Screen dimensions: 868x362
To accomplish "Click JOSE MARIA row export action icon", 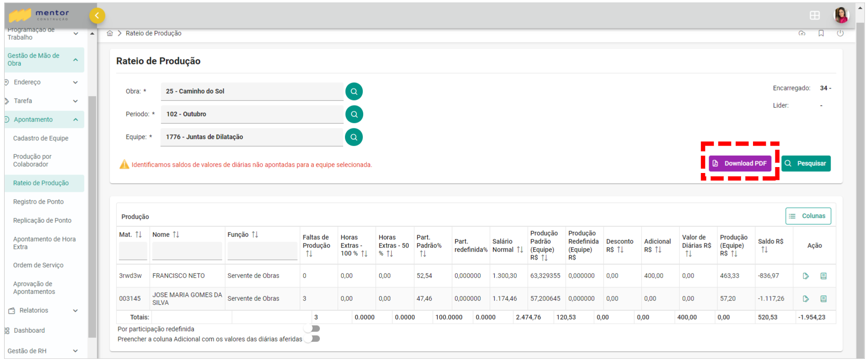I will [806, 299].
